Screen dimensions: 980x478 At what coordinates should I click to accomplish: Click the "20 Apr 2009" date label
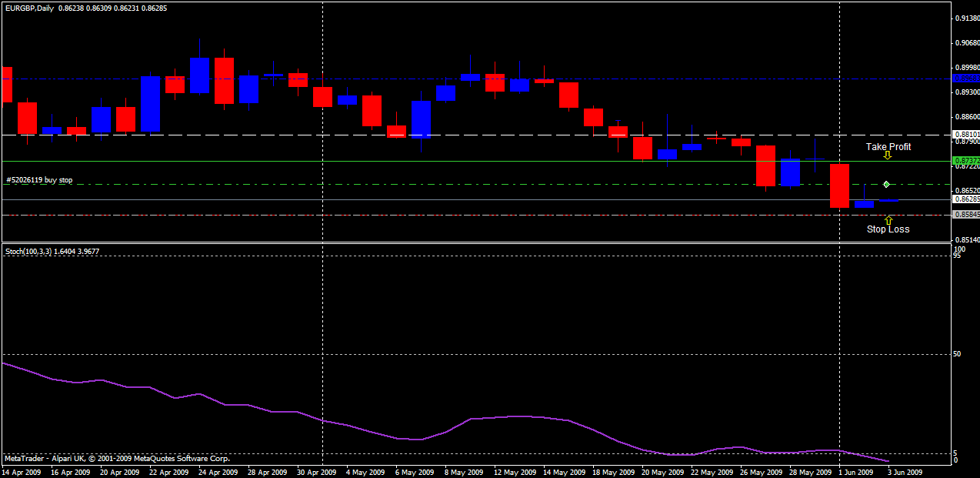tap(120, 473)
